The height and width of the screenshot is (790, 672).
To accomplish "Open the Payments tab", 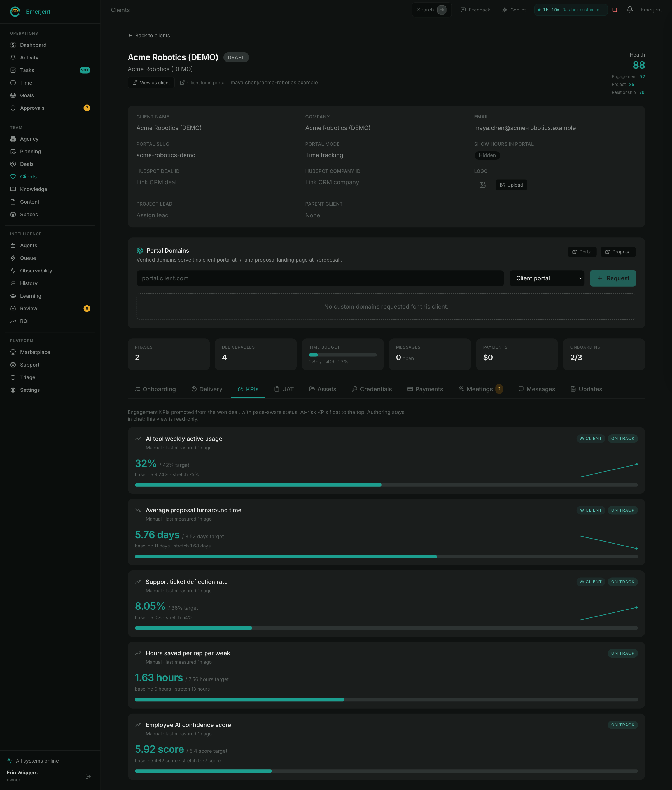I will (425, 389).
